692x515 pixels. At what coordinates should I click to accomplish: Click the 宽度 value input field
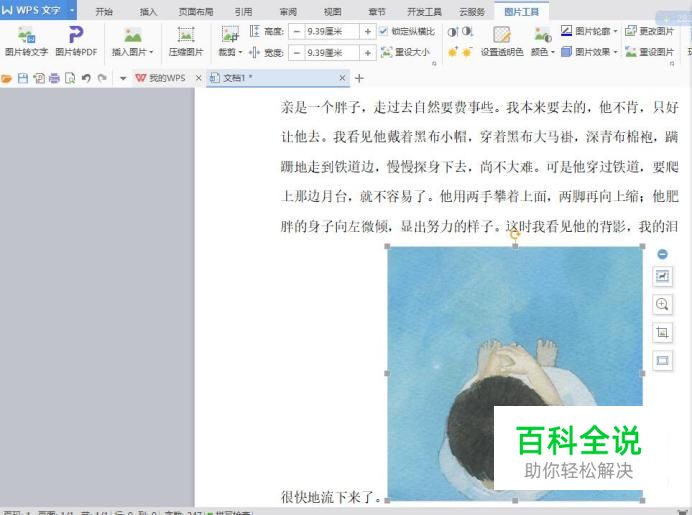[331, 53]
